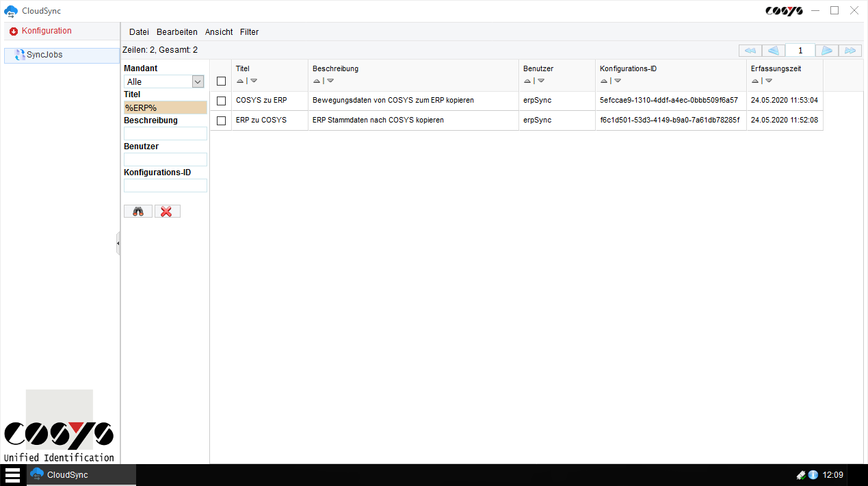868x486 pixels.
Task: Click the Benutzer filter input field
Action: (x=165, y=159)
